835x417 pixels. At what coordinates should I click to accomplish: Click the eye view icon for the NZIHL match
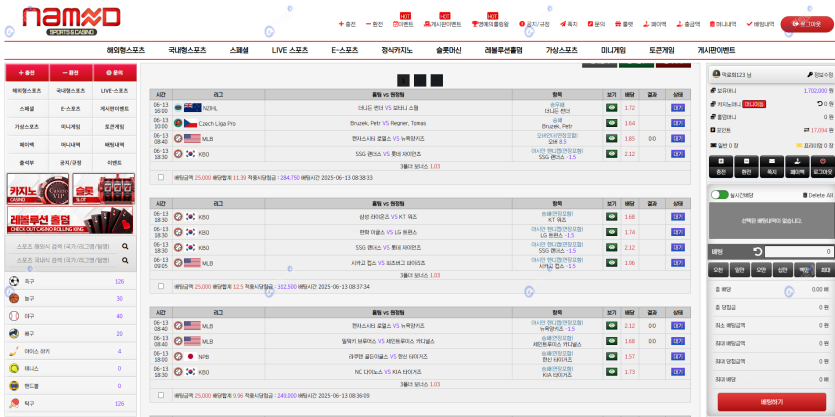(x=611, y=107)
